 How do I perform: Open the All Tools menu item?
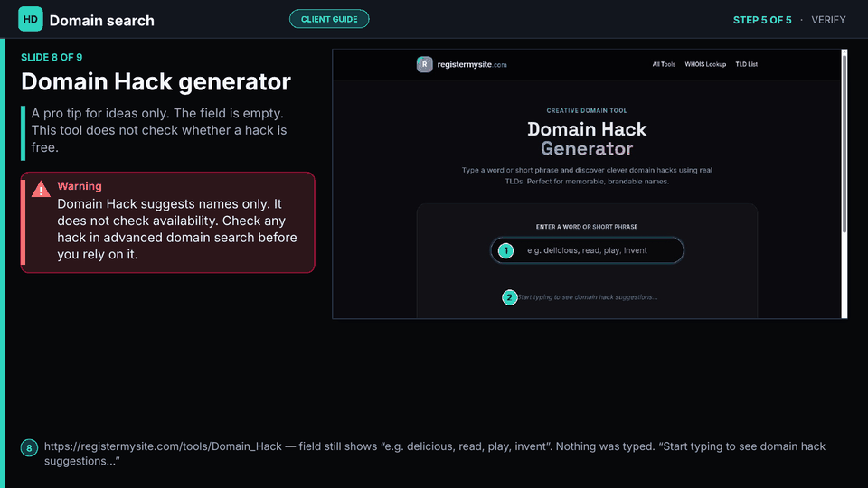[663, 64]
